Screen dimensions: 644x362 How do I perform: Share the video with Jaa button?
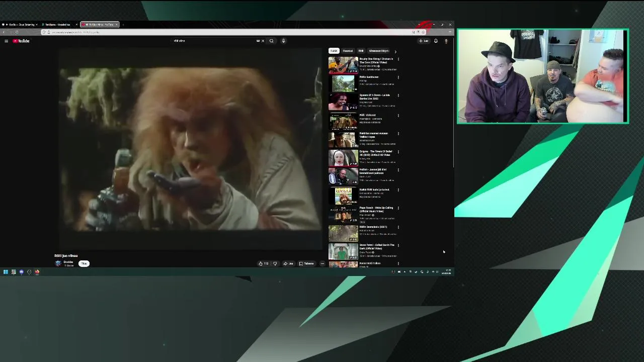[288, 263]
